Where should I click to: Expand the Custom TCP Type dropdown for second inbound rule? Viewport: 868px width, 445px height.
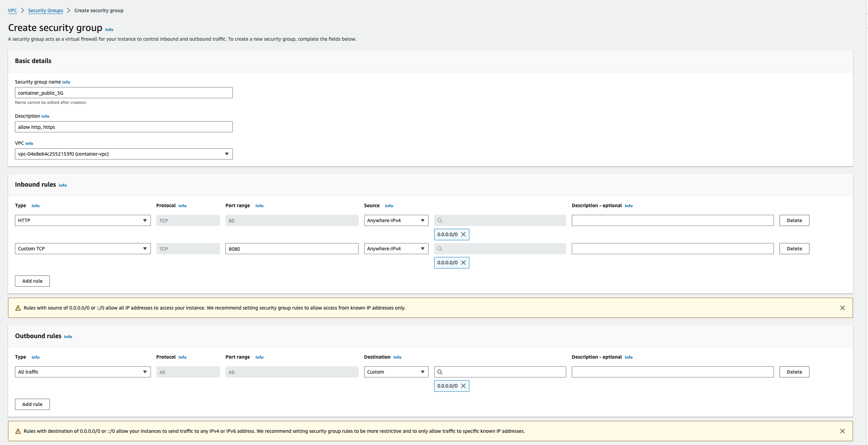click(82, 249)
